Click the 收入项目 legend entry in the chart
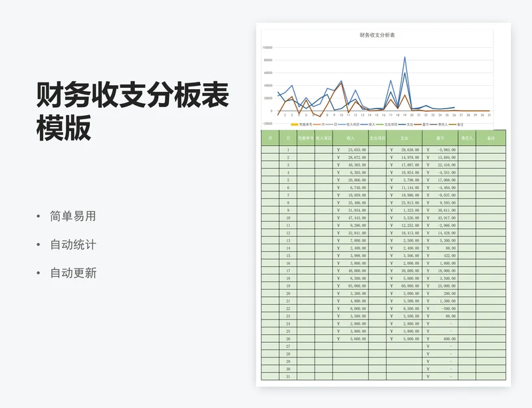Image resolution: width=532 pixels, height=408 pixels. click(348, 124)
